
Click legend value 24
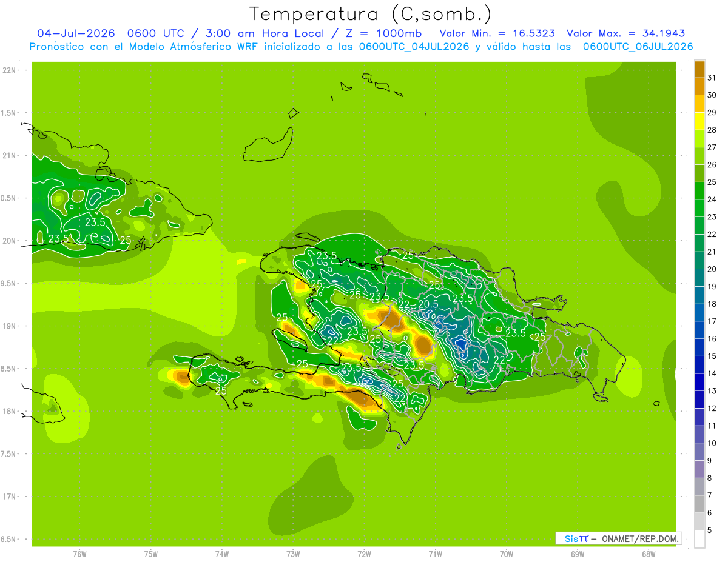tap(711, 199)
